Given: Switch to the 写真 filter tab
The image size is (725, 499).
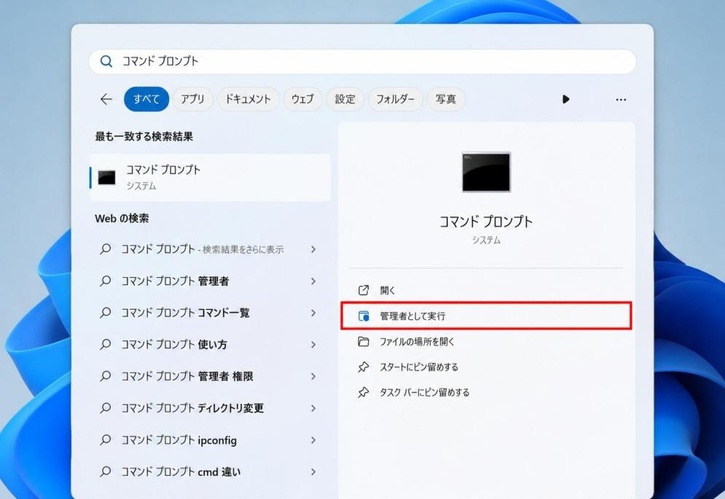Looking at the screenshot, I should (x=446, y=99).
